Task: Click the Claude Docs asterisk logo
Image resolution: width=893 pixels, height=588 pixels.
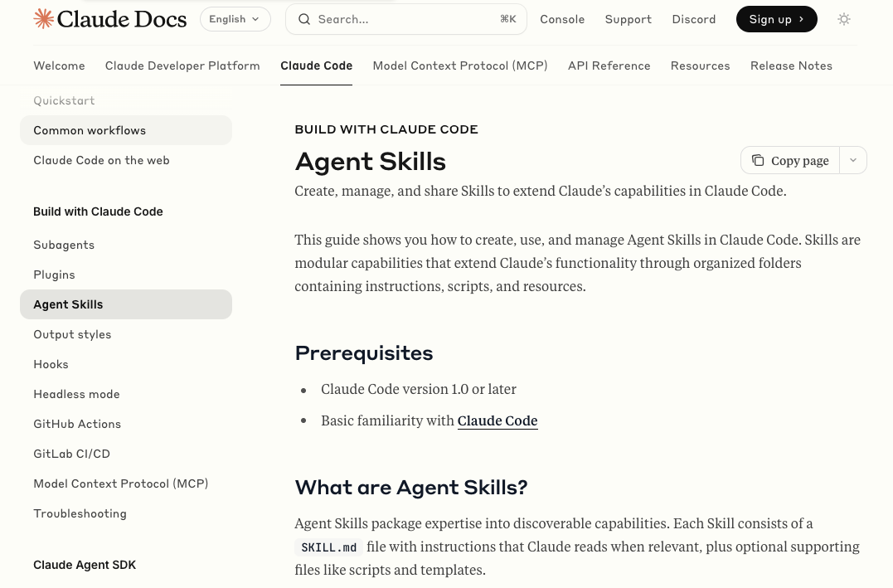Action: coord(43,18)
